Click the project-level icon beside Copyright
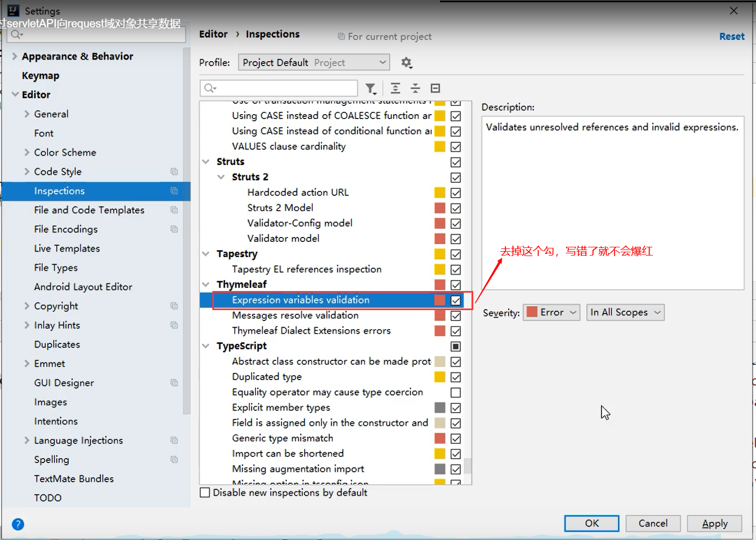Screen dimensions: 756x540 coord(174,306)
